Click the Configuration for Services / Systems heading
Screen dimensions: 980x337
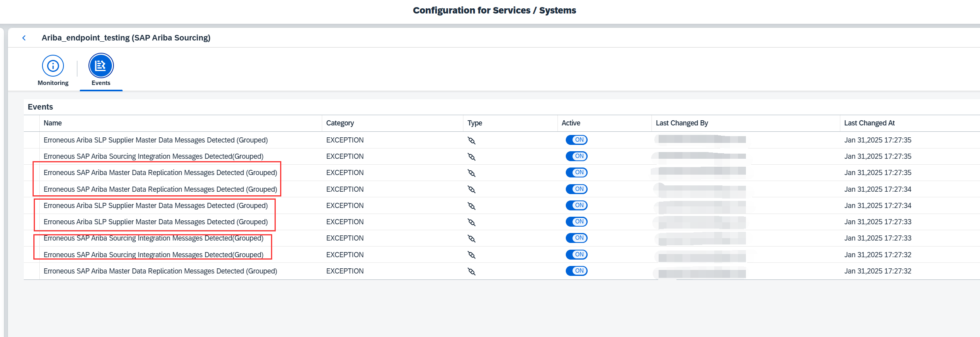(494, 10)
